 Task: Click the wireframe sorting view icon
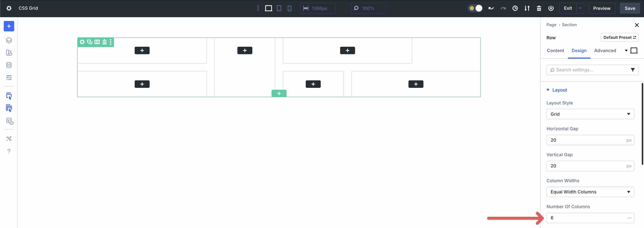(9, 77)
